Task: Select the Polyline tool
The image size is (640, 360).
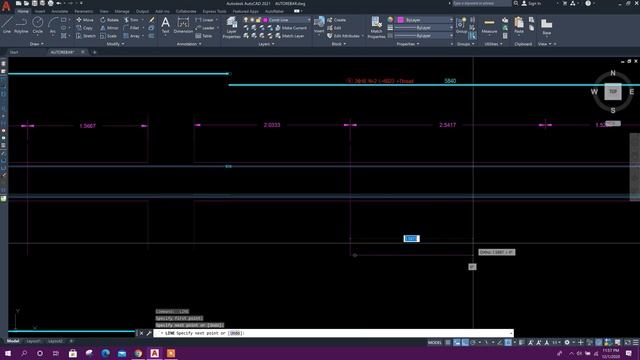Action: [21, 25]
